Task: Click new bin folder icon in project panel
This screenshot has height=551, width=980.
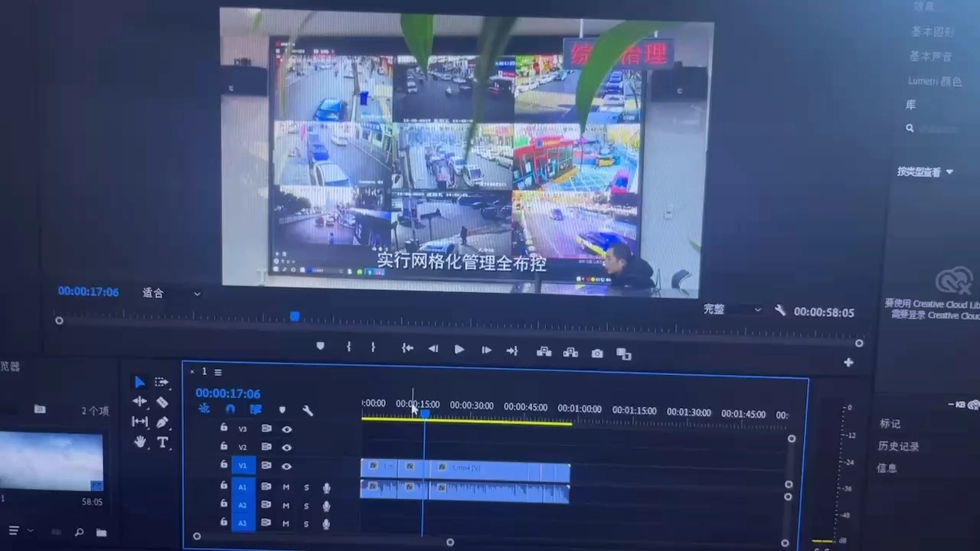Action: [x=101, y=533]
